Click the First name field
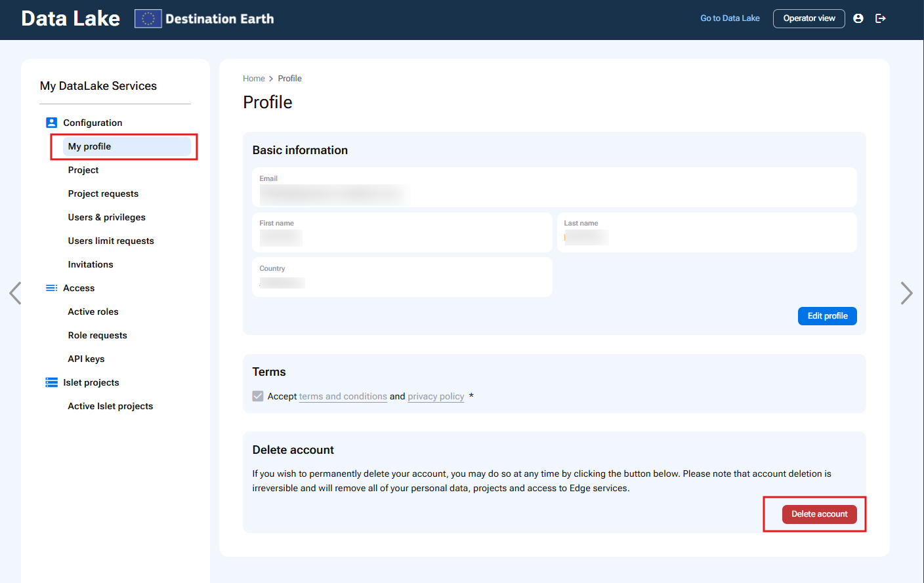The width and height of the screenshot is (924, 583). [402, 232]
